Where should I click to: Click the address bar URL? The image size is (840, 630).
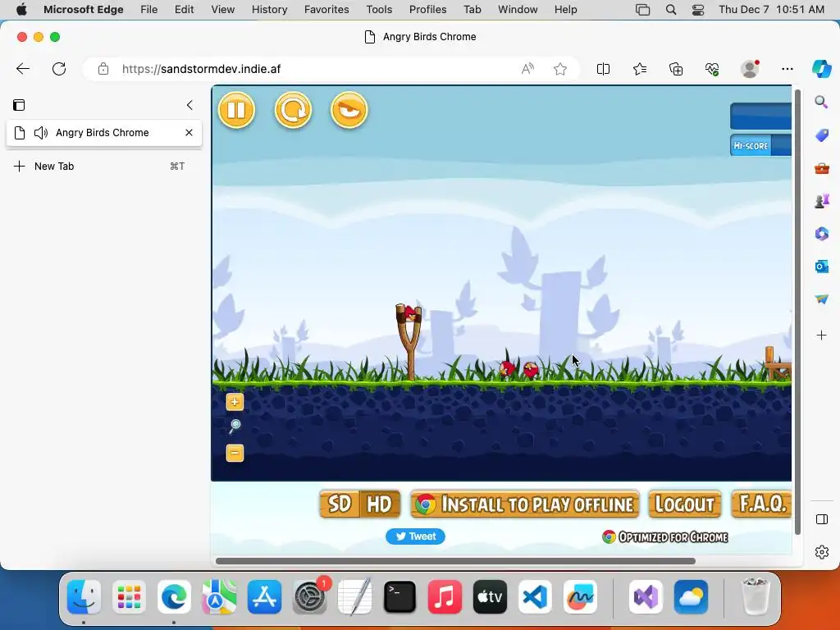click(x=202, y=69)
